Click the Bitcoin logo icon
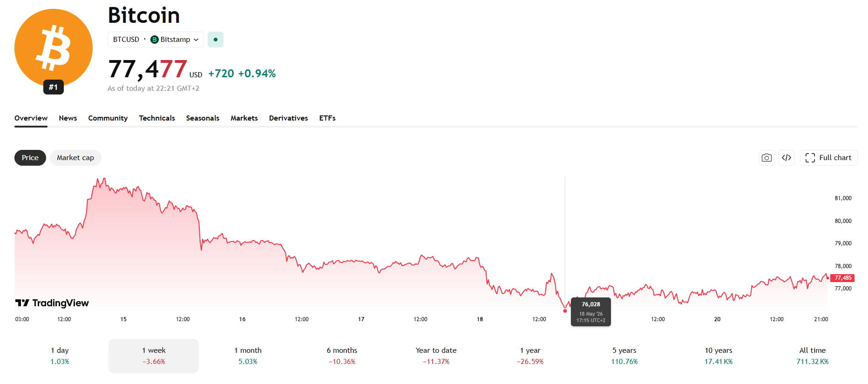 (x=54, y=48)
